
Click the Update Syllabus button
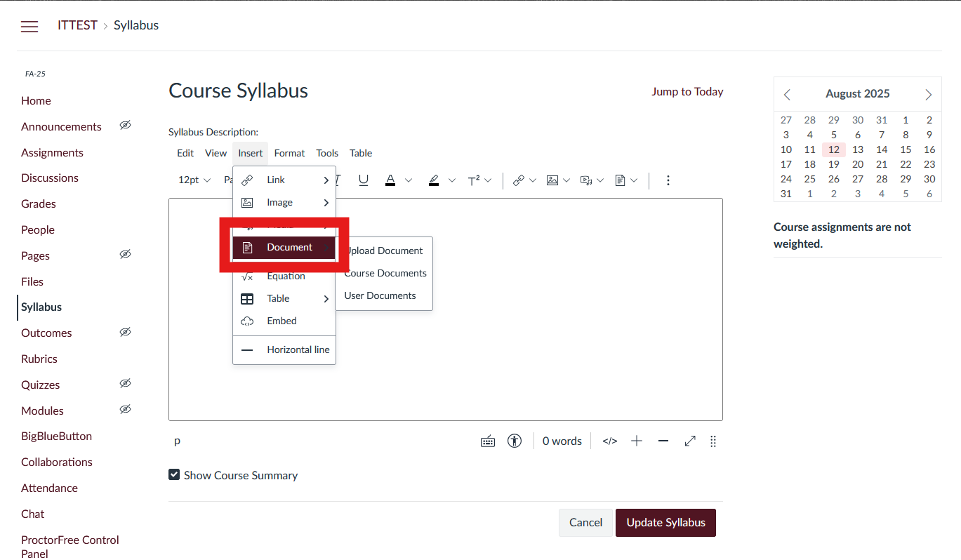[665, 523]
